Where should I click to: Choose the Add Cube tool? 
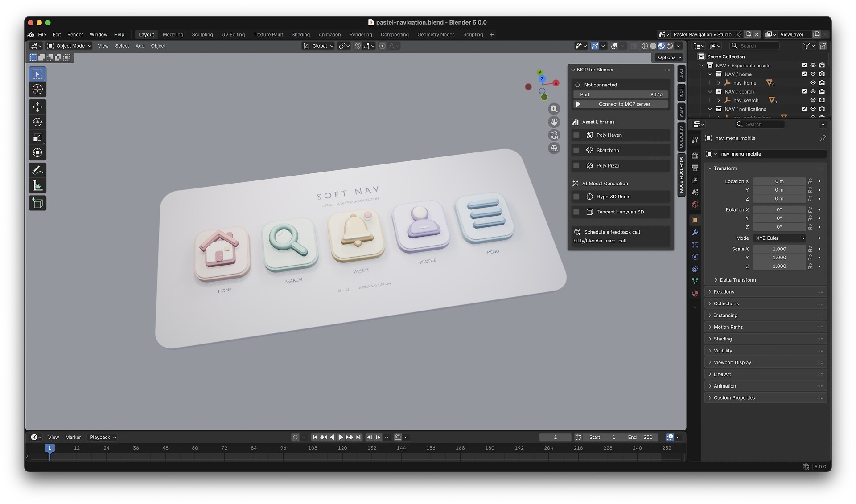37,203
